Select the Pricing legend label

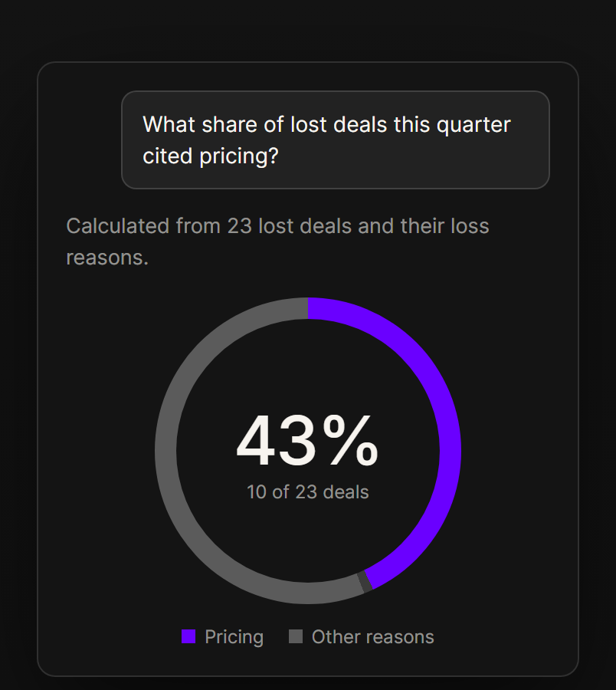click(x=234, y=637)
